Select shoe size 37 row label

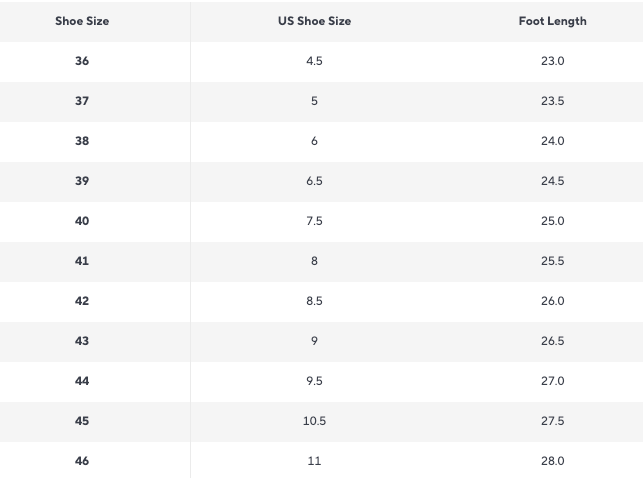coord(82,101)
